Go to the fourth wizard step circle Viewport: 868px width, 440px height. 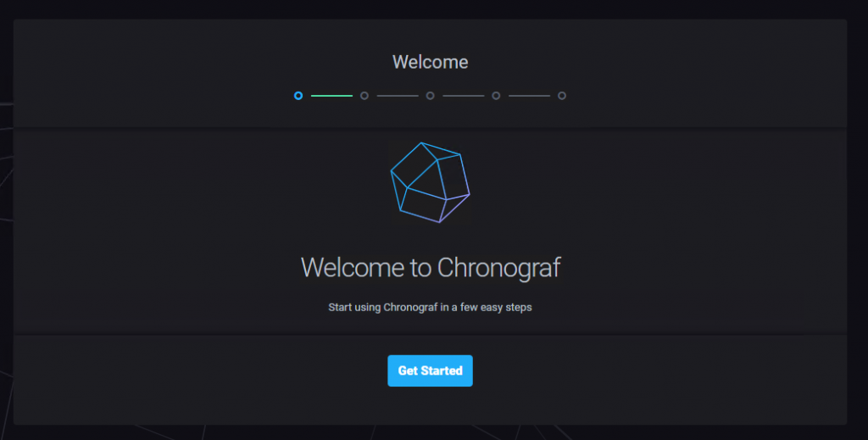point(496,96)
